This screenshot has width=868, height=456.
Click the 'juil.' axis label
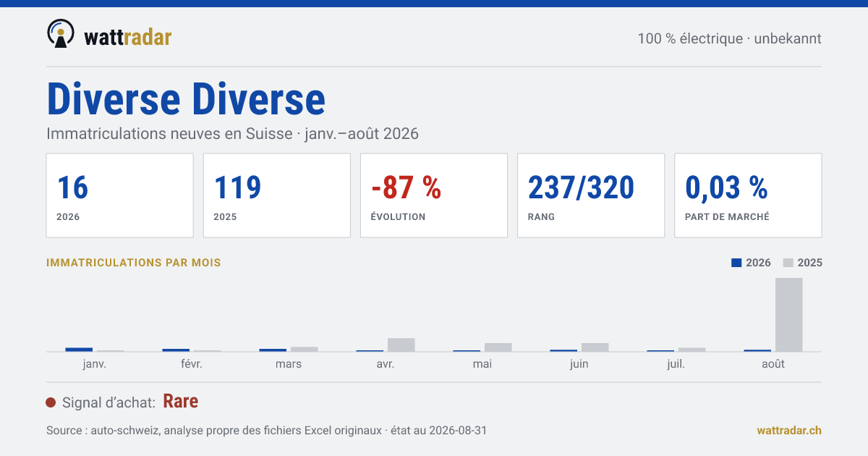point(676,364)
